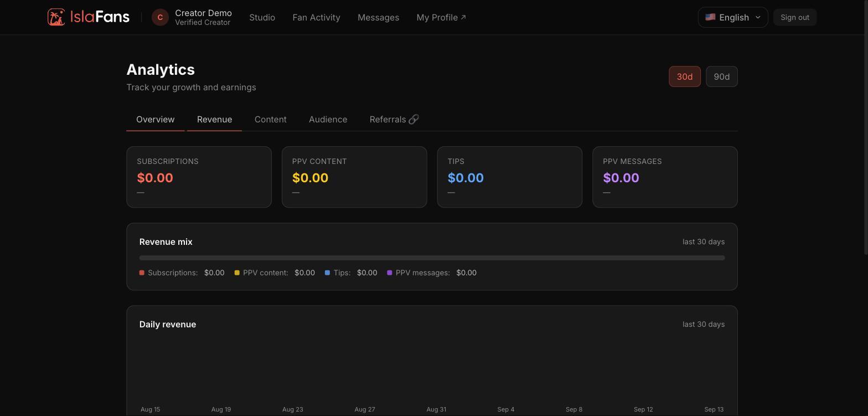Switch to the 90d time range
The width and height of the screenshot is (868, 416).
[x=722, y=76]
